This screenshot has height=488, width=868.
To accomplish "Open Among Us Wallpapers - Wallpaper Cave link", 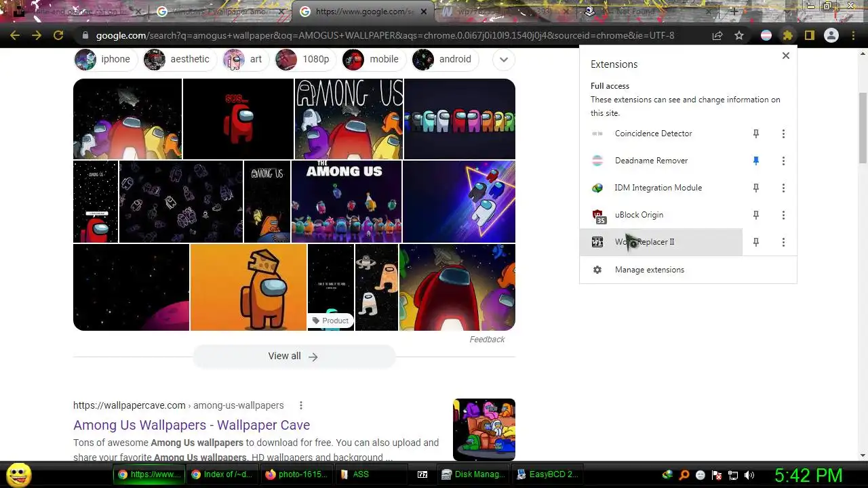I will point(191,425).
